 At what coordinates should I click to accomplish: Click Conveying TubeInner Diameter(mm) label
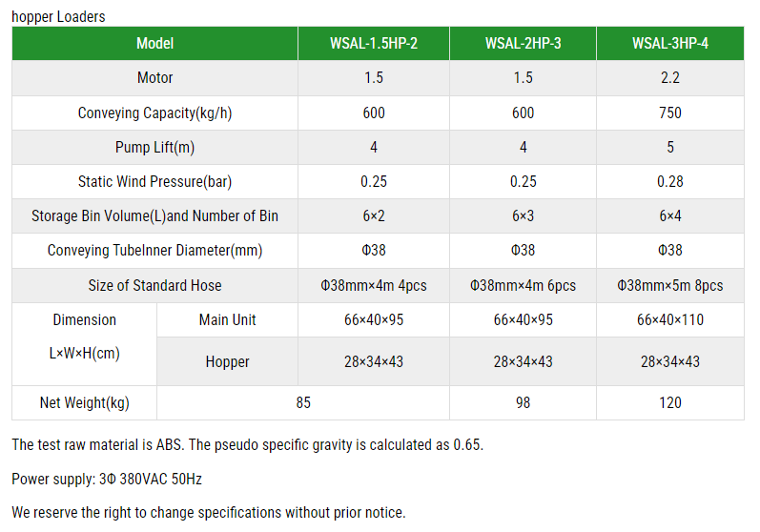click(x=154, y=251)
